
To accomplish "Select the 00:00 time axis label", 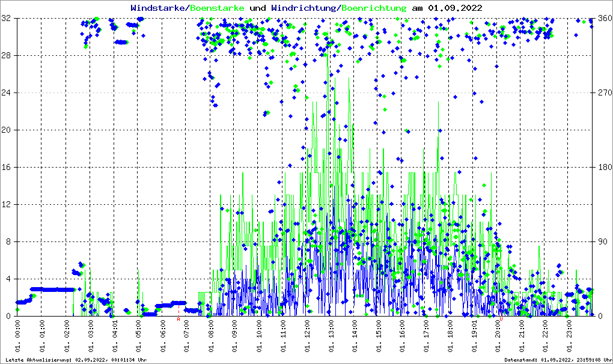I will (x=19, y=334).
